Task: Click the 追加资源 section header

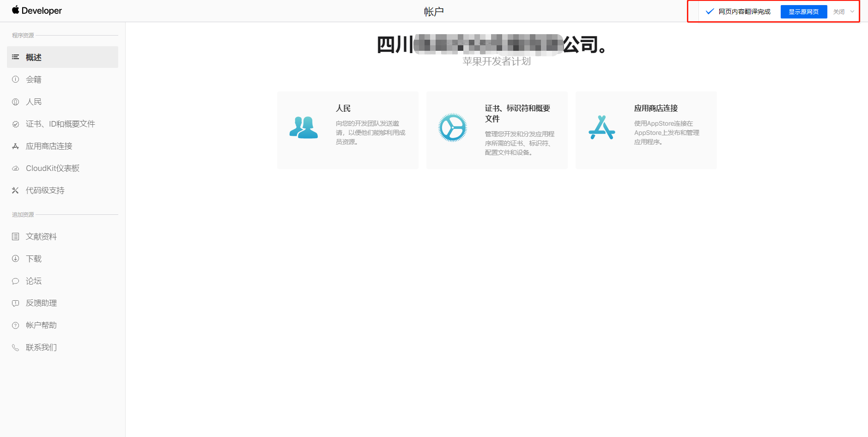Action: (x=23, y=214)
